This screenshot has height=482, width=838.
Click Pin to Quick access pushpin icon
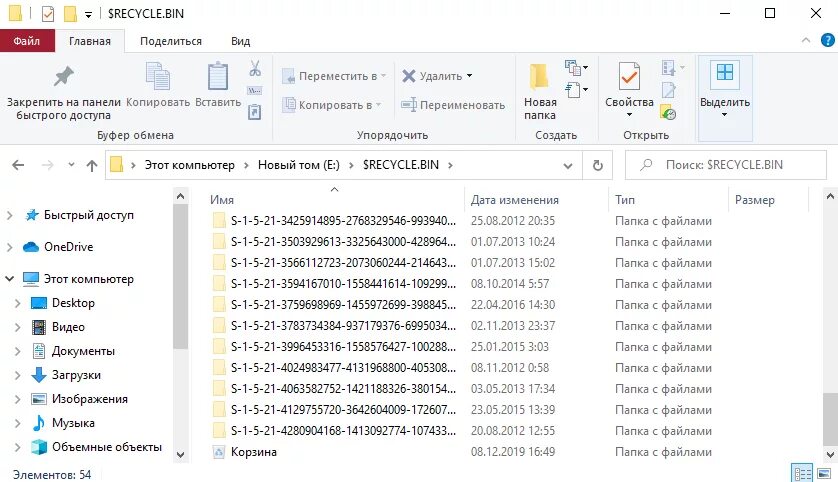(64, 76)
